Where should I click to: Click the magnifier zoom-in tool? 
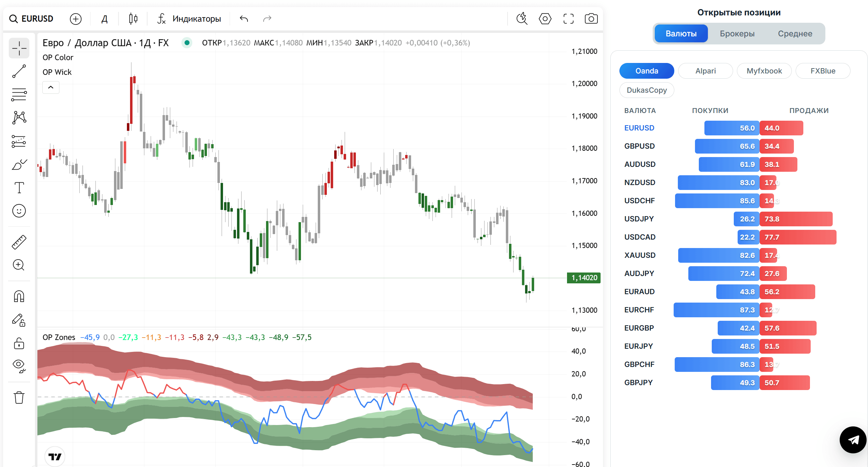coord(19,265)
